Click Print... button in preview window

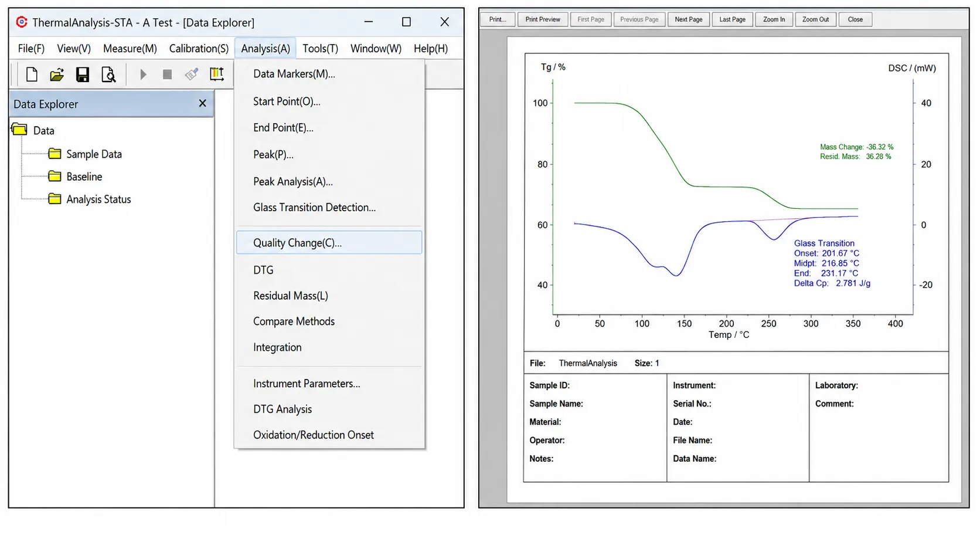(498, 19)
